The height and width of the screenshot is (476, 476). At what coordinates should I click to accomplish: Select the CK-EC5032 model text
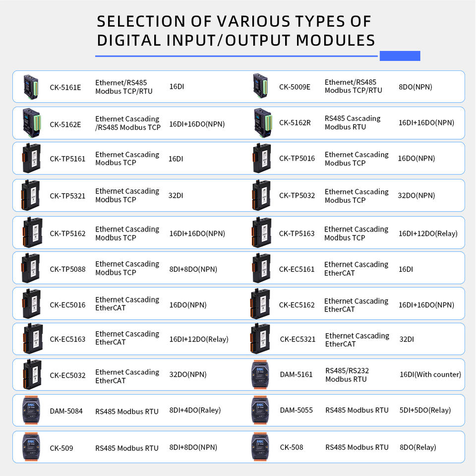pos(67,375)
